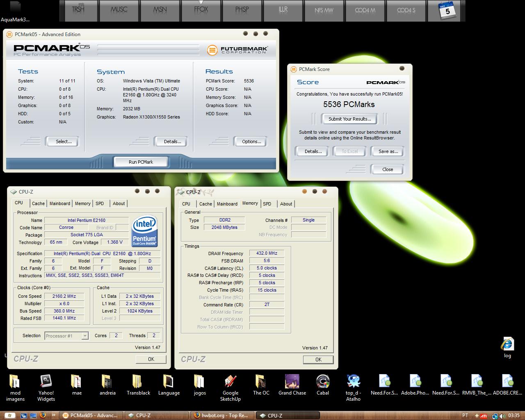Click OK in the left CPU-Z window

click(x=151, y=359)
